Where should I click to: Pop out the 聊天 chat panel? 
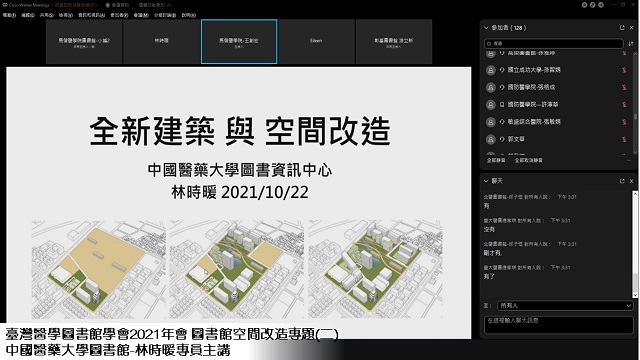622,181
